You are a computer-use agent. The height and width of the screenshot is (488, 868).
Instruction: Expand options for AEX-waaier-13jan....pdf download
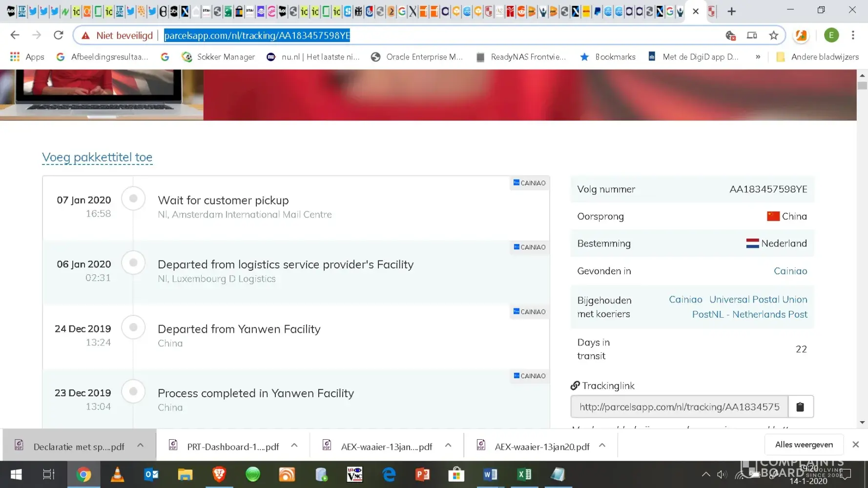pos(448,445)
